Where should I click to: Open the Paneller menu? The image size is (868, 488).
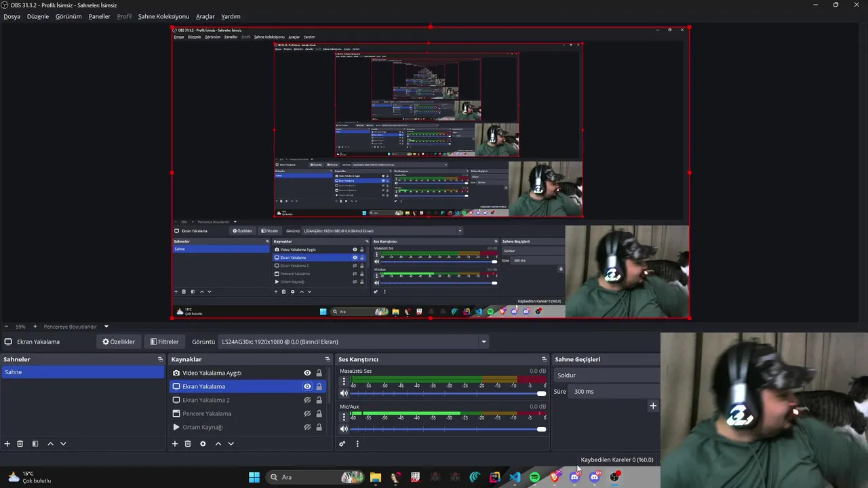pos(99,16)
